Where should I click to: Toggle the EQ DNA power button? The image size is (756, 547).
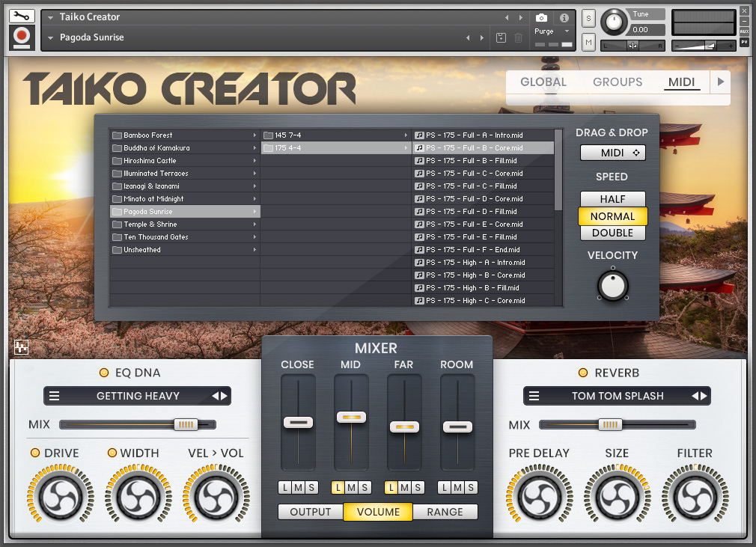click(x=103, y=372)
